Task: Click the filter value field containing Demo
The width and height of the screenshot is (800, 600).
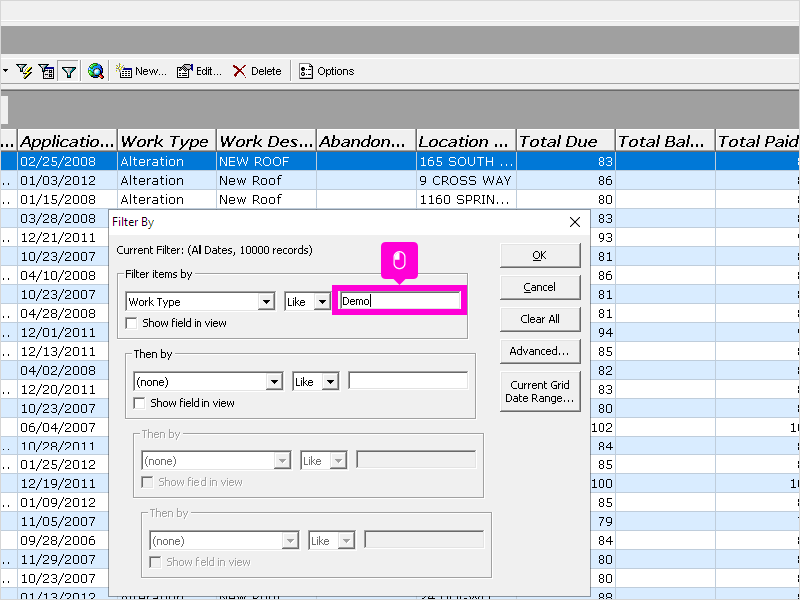Action: [399, 301]
